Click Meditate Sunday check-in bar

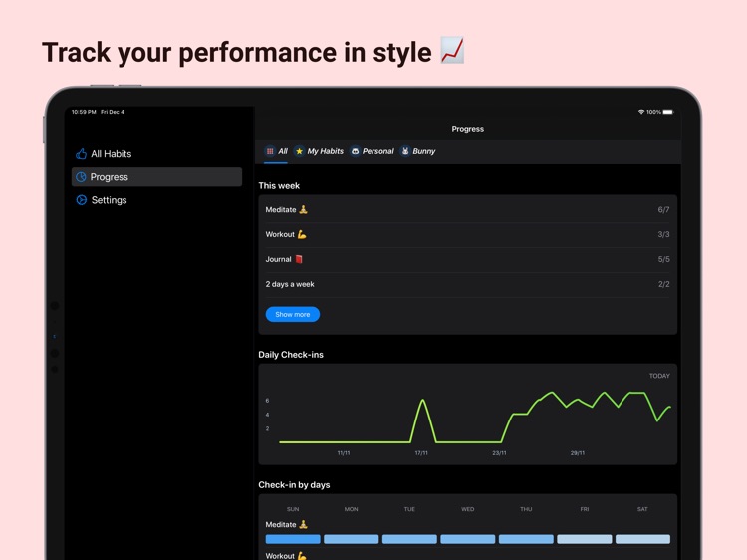pos(293,539)
